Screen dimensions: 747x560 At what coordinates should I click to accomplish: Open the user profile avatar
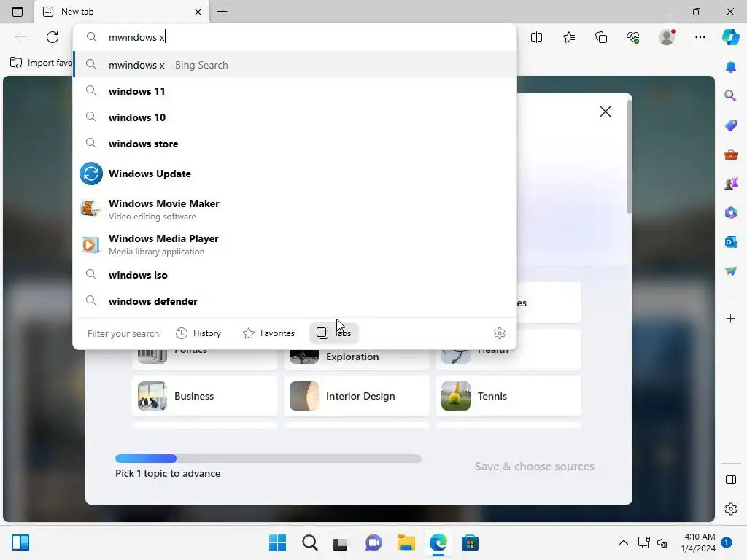click(x=667, y=37)
